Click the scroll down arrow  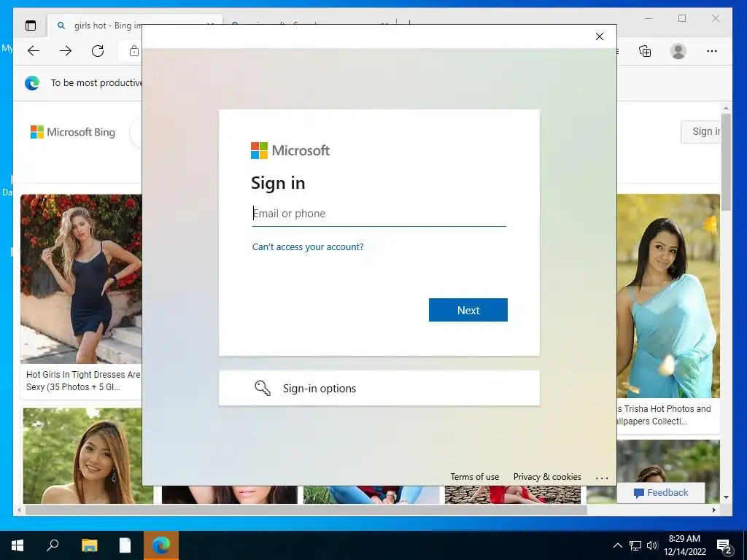pos(726,497)
